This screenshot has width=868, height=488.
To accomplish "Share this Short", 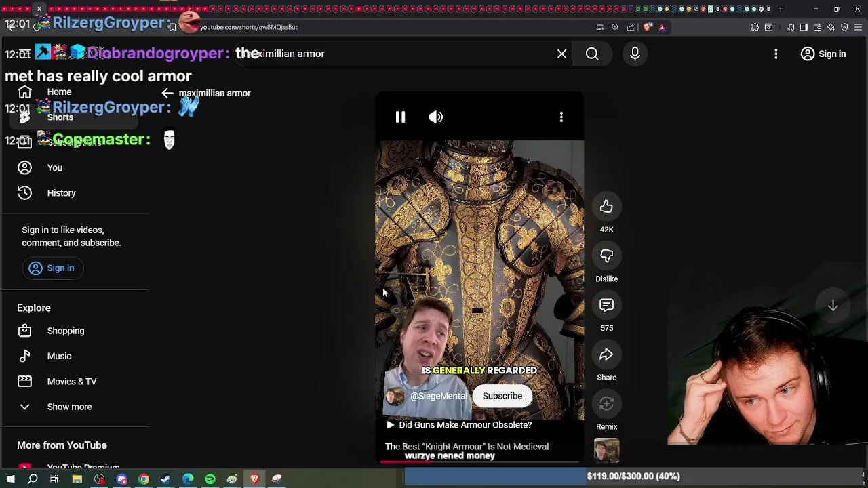I will click(606, 355).
